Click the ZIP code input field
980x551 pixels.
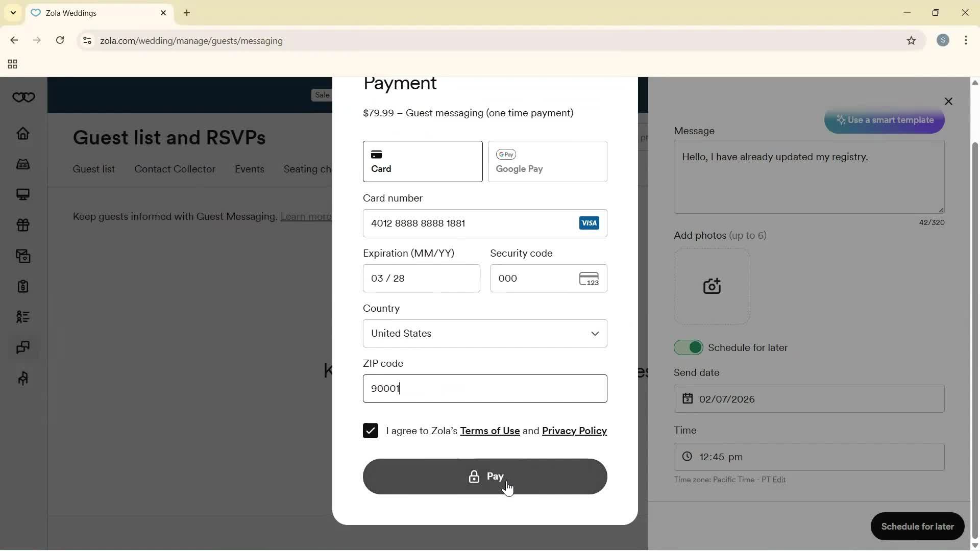[x=484, y=389]
